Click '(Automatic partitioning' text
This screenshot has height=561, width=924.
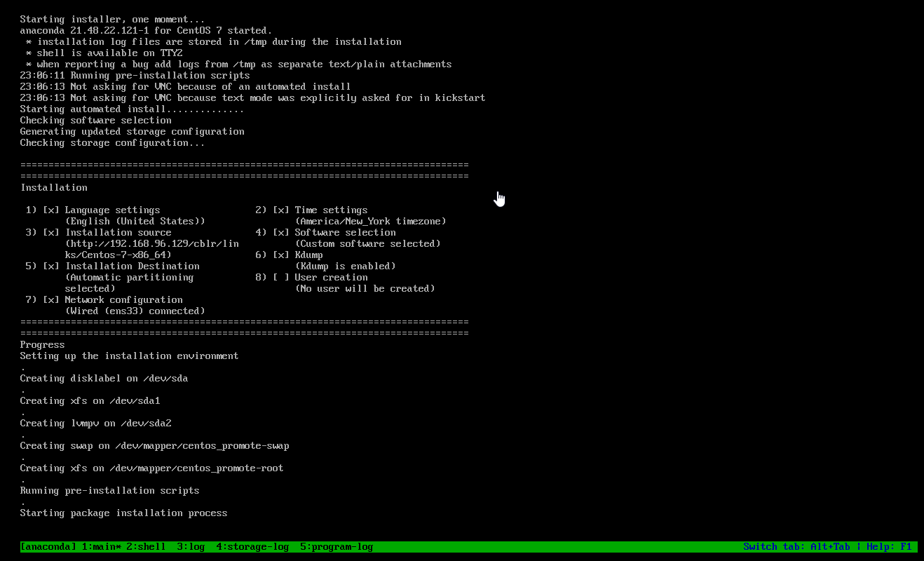[129, 277]
